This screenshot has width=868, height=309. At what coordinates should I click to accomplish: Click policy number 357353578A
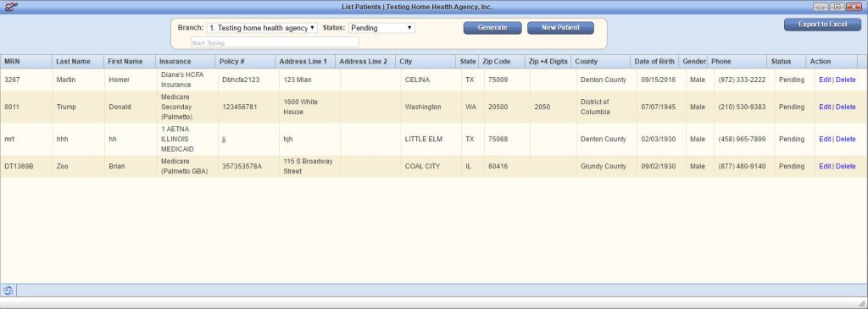pos(242,167)
